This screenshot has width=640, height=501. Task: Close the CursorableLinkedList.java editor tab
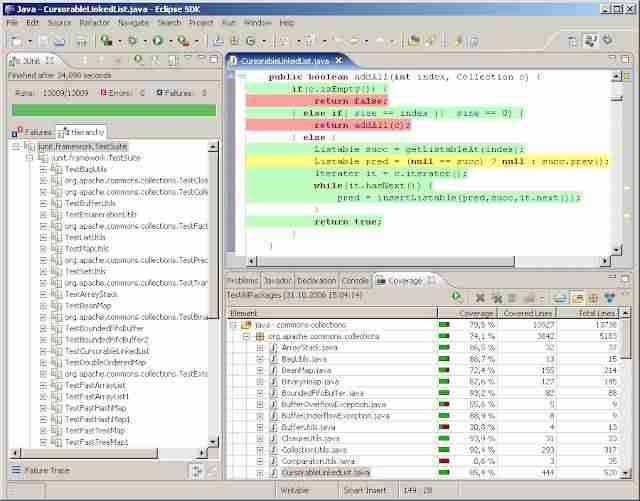tap(339, 60)
